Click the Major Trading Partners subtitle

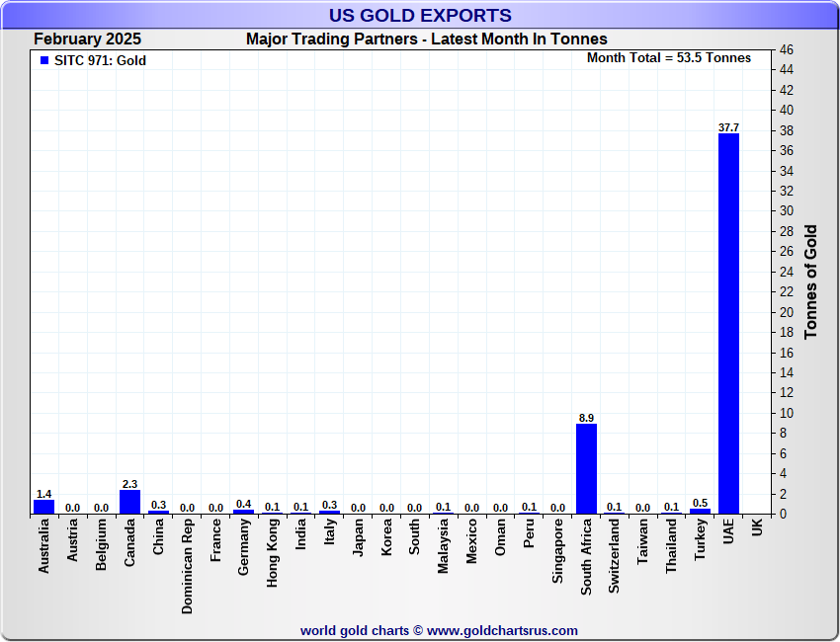(x=426, y=40)
